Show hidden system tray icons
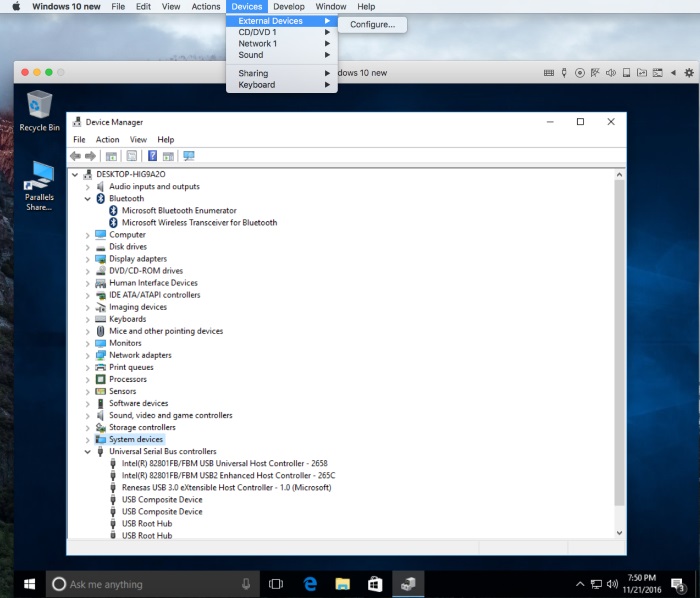Image resolution: width=700 pixels, height=598 pixels. [580, 584]
